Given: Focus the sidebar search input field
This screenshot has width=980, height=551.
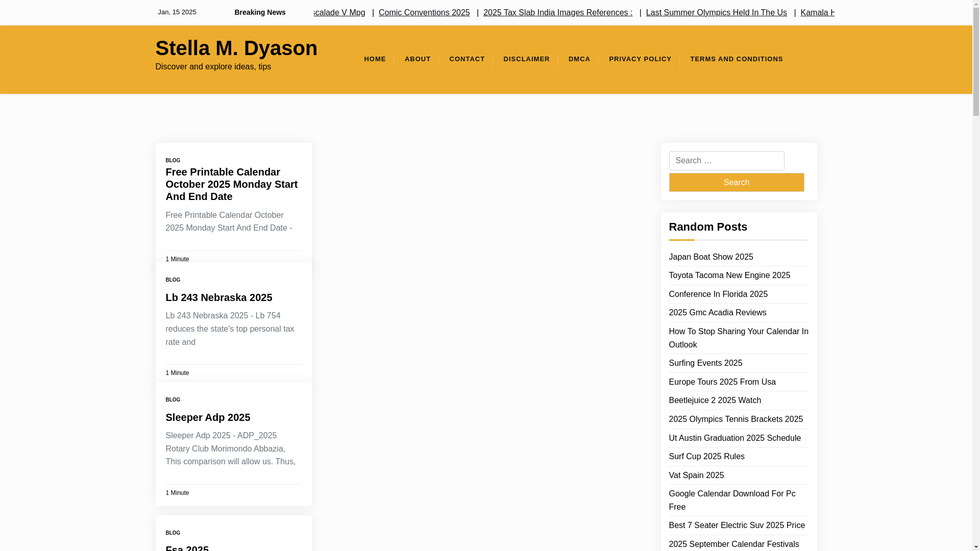Looking at the screenshot, I should [x=726, y=161].
